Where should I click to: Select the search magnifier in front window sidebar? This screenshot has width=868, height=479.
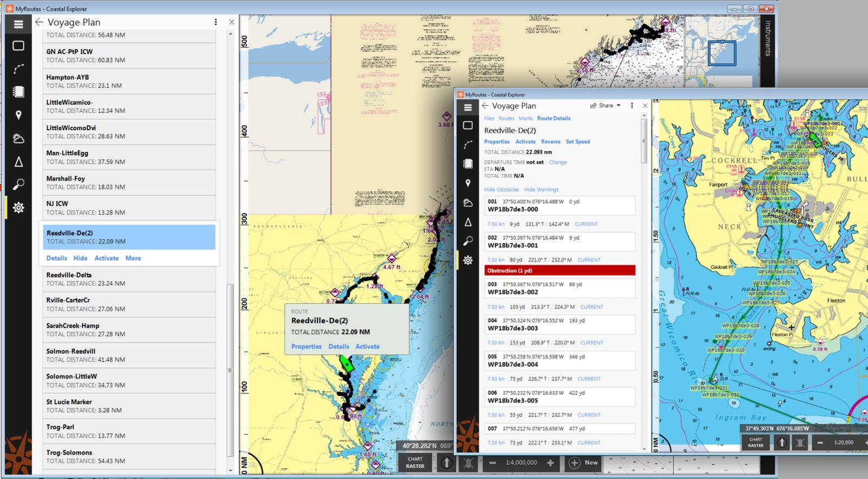(468, 241)
